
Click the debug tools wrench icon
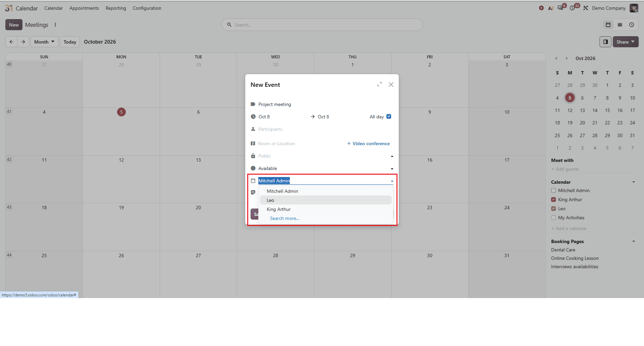click(586, 8)
